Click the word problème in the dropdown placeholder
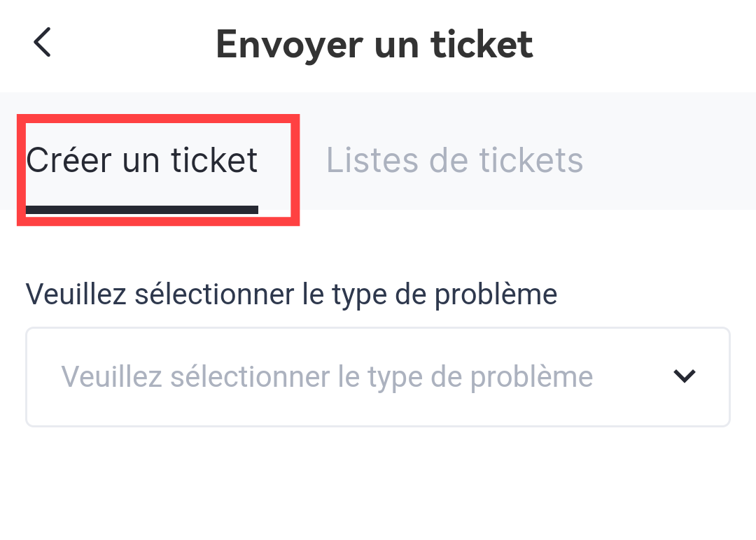The width and height of the screenshot is (756, 540). 531,377
